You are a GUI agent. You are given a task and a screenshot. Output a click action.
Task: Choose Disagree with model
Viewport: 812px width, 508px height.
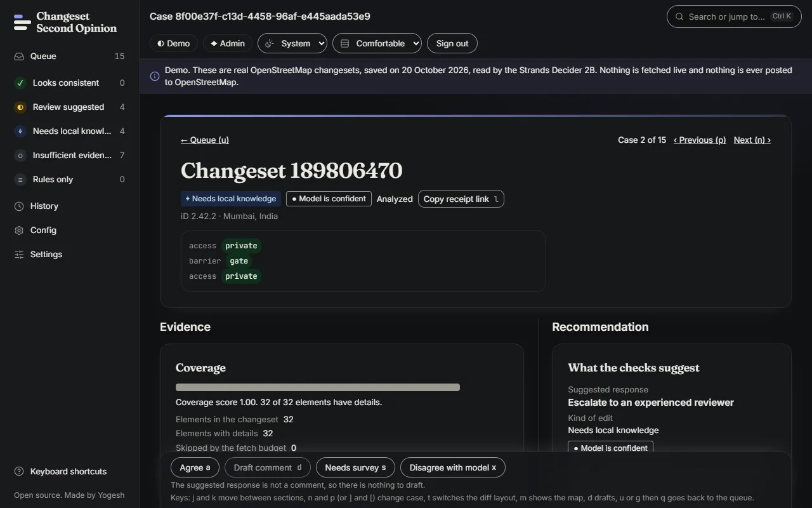(453, 467)
